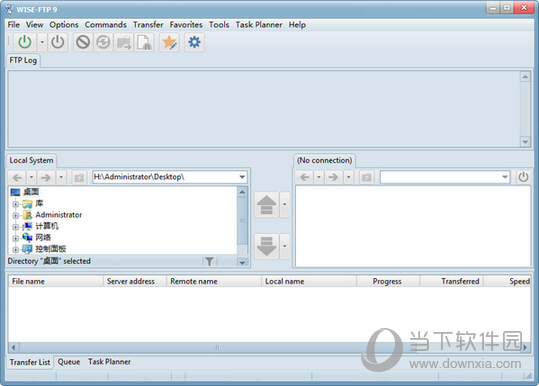Viewport: 539px width, 386px height.
Task: Open remote Back history dropdown
Action: [x=319, y=177]
